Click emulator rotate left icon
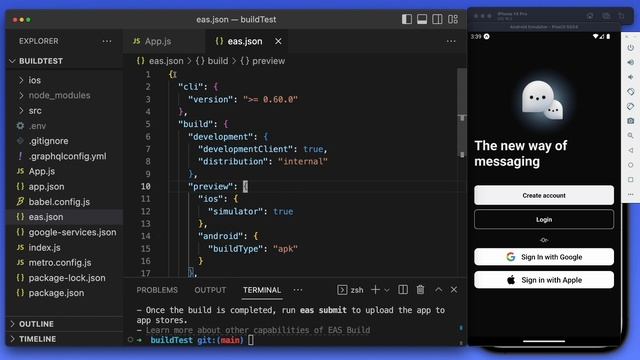Viewport: 640px width, 360px height. (x=631, y=91)
